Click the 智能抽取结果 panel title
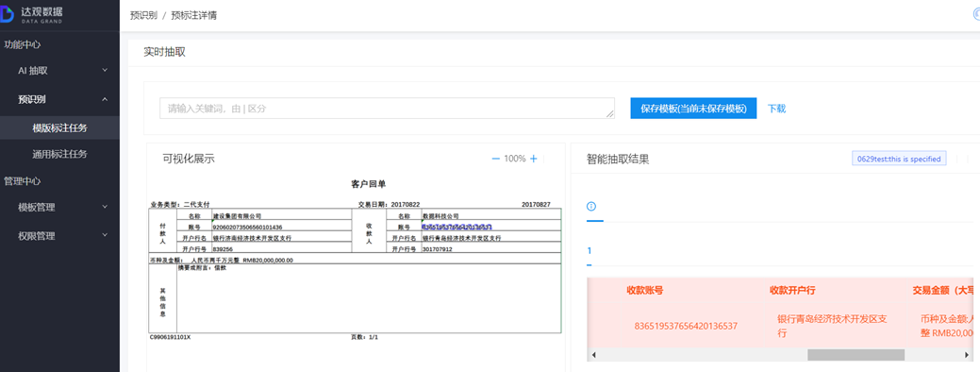 pyautogui.click(x=618, y=159)
